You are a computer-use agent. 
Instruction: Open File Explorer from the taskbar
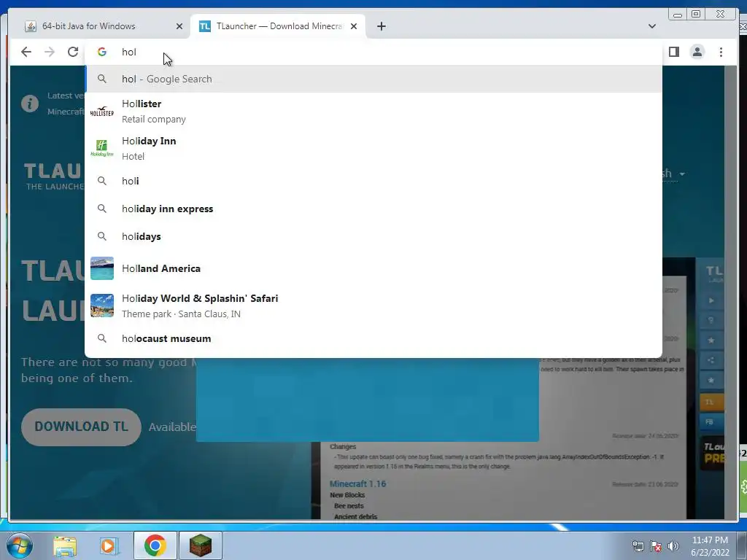pyautogui.click(x=65, y=545)
